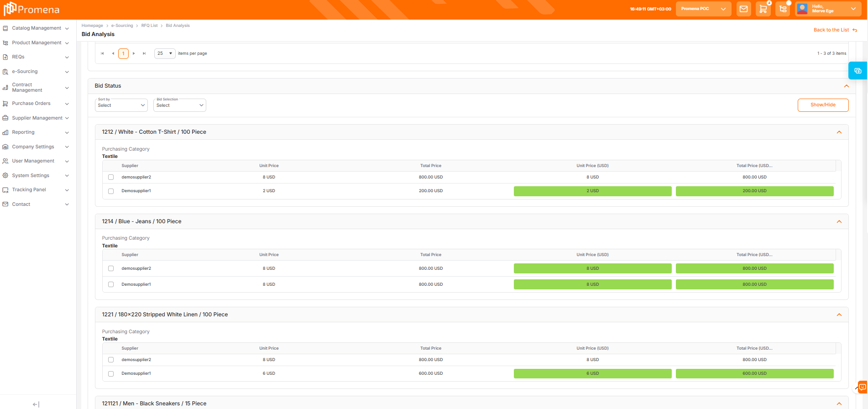
Task: Open the shopping cart icon
Action: (763, 9)
